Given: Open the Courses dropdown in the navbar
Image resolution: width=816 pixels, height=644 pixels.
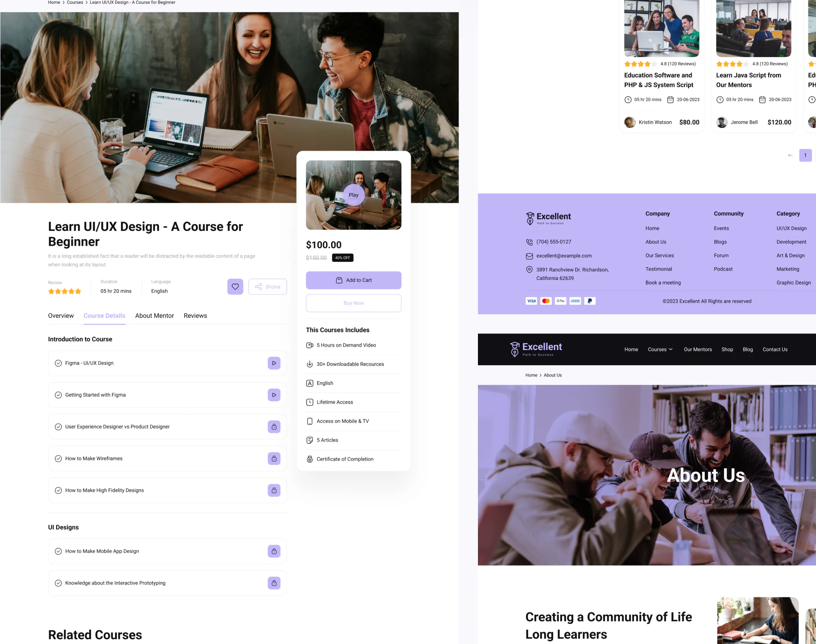Looking at the screenshot, I should pyautogui.click(x=660, y=349).
